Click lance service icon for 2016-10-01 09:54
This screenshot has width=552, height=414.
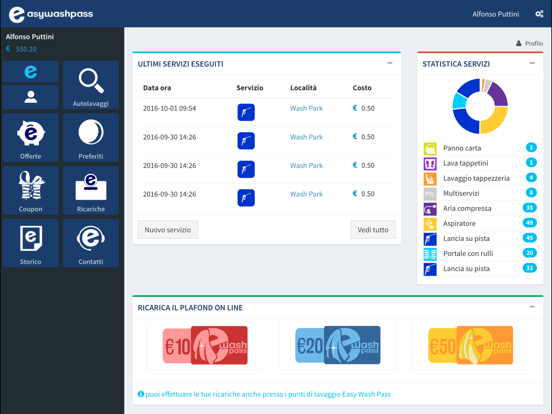tap(246, 112)
